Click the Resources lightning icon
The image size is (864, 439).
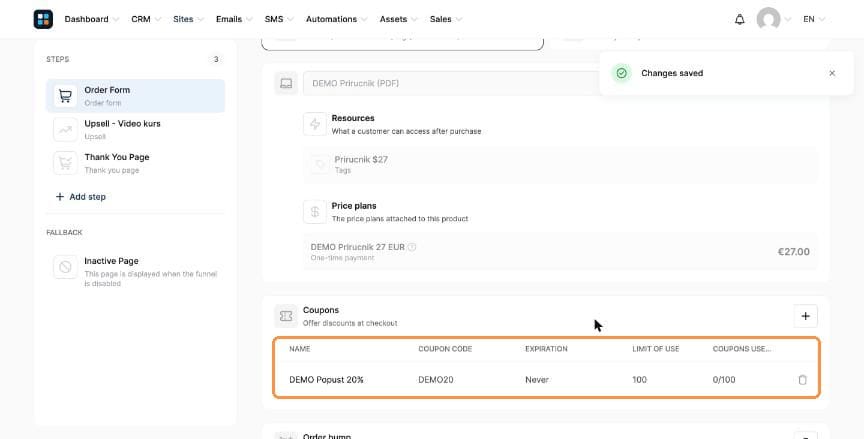tap(315, 124)
